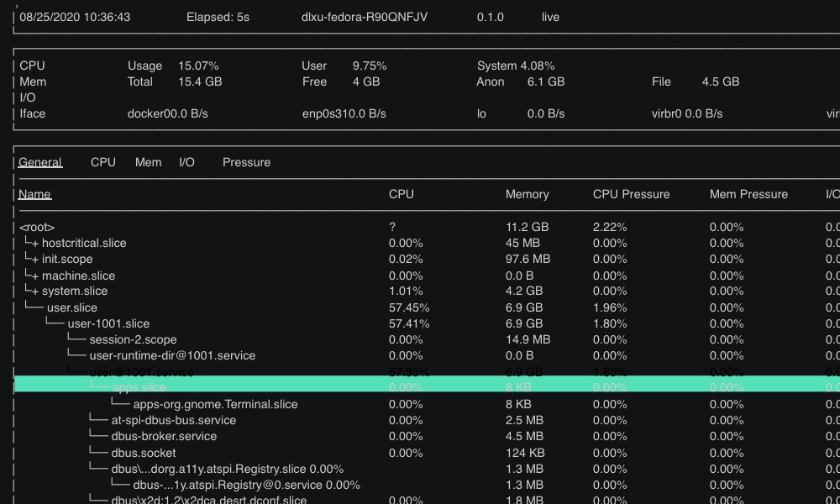This screenshot has height=504, width=840.
Task: Expand the system.slice node
Action: pyautogui.click(x=76, y=291)
